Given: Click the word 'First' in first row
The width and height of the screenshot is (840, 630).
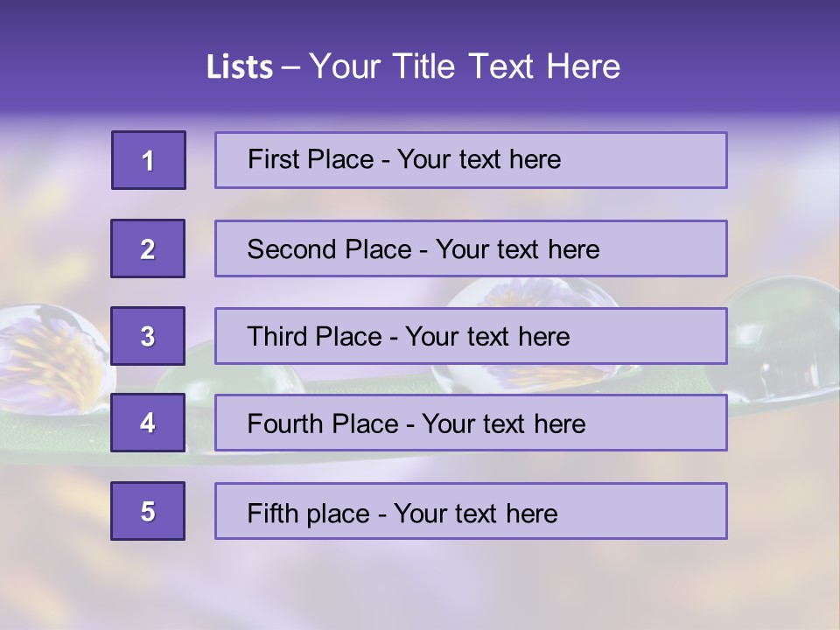Looking at the screenshot, I should [x=273, y=159].
